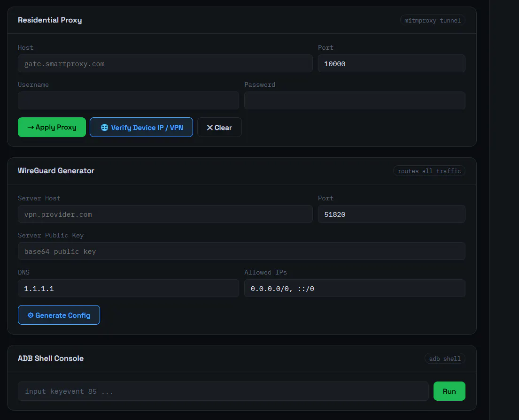Viewport: 519px width, 420px height.
Task: Edit the proxy Port field showing 10000
Action: [x=392, y=63]
